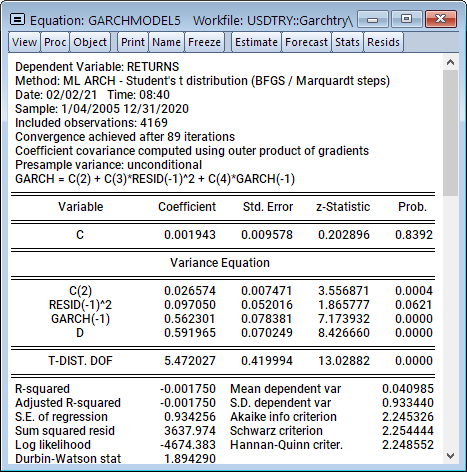This screenshot has width=467, height=472.
Task: Minimize the GARCHMODEL5 equation window
Action: (x=372, y=19)
